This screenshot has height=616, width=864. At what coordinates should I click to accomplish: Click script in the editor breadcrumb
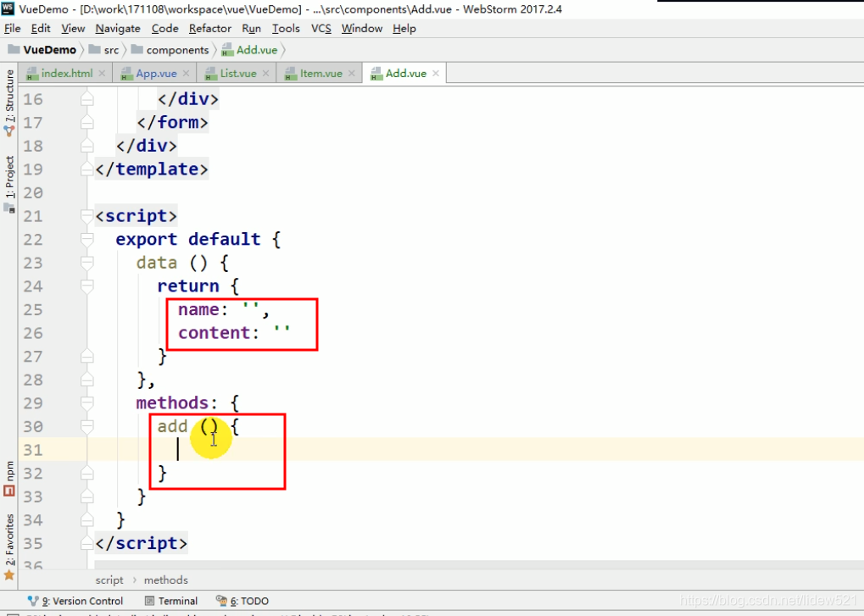(109, 580)
